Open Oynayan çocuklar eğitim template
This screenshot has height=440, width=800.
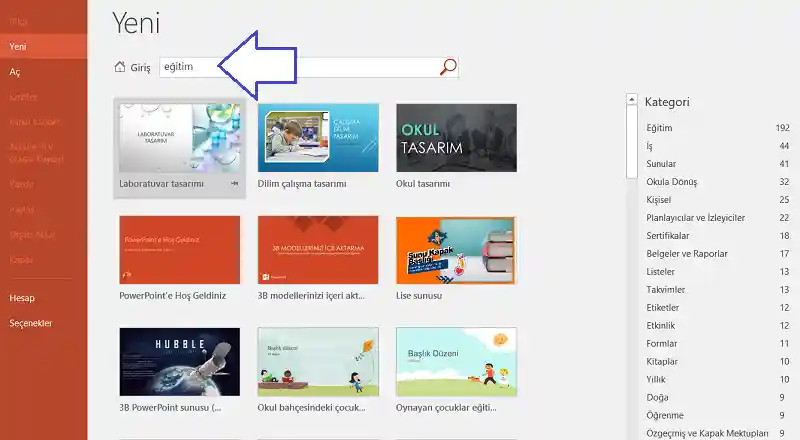point(456,362)
